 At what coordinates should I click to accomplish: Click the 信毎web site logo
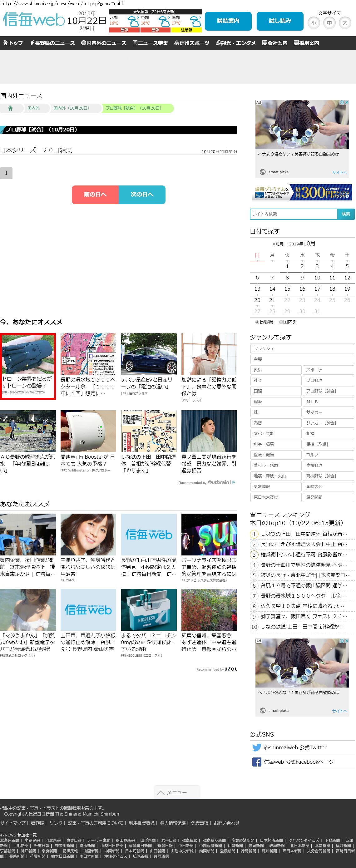click(x=34, y=20)
